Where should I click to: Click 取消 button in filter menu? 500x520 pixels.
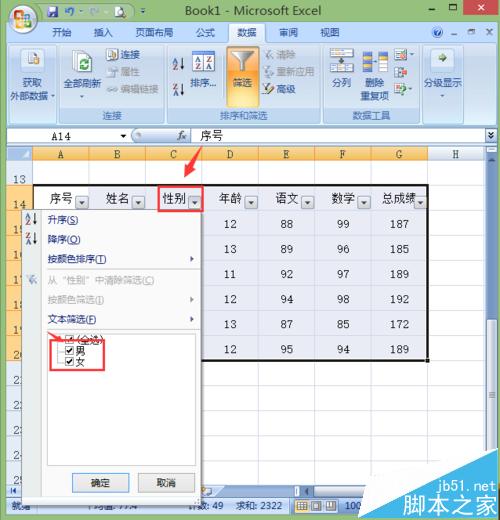pyautogui.click(x=166, y=483)
